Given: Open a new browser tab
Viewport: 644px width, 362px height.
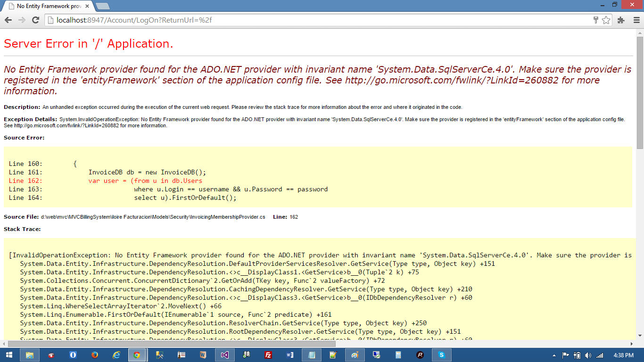Looking at the screenshot, I should (x=102, y=6).
